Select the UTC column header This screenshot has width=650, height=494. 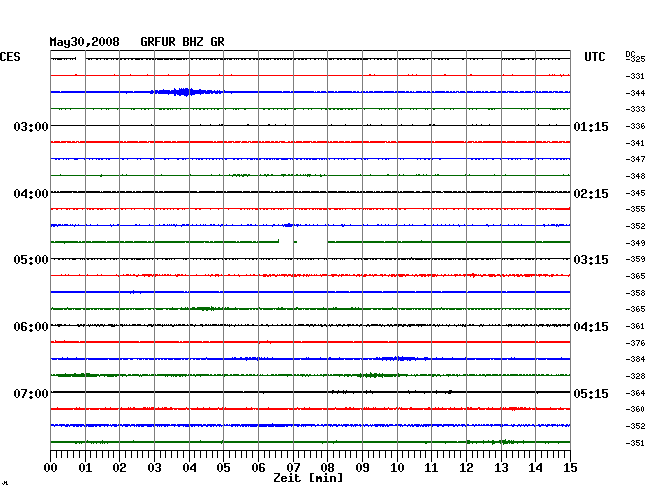(594, 57)
